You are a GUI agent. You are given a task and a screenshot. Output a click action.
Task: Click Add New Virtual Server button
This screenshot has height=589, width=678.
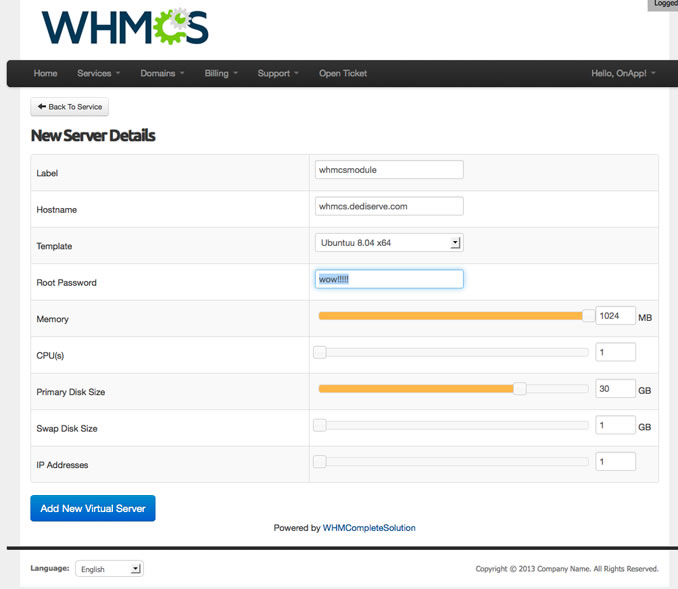point(93,508)
